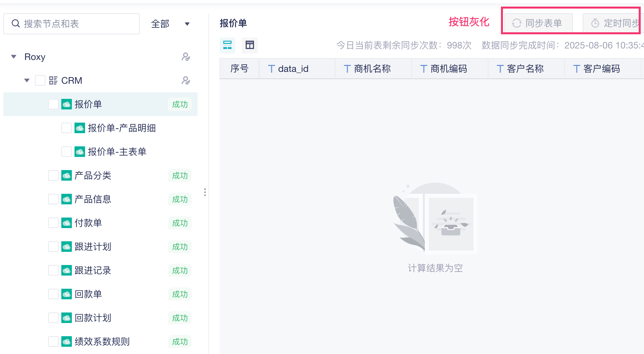Tick the 产品分类 checkbox

coord(53,175)
